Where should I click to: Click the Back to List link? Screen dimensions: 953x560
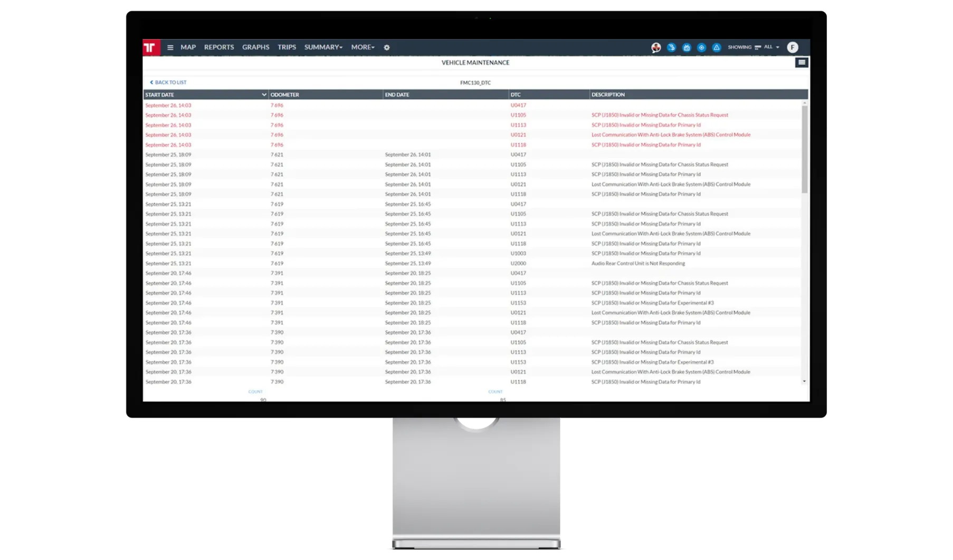[168, 82]
